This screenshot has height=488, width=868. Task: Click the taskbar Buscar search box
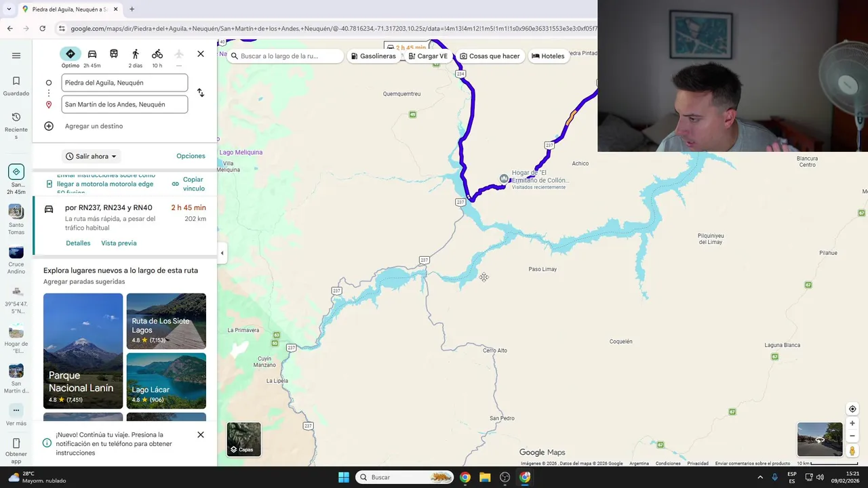[x=404, y=477]
